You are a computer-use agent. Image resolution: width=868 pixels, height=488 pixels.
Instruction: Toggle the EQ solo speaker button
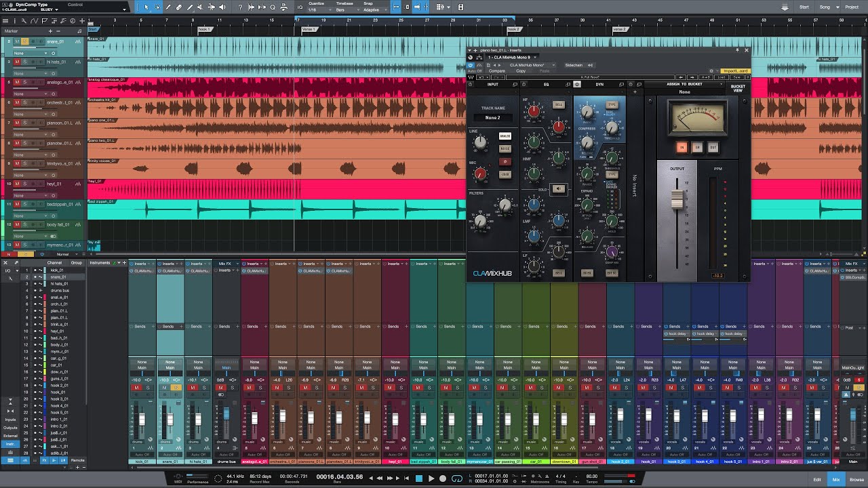pyautogui.click(x=559, y=189)
